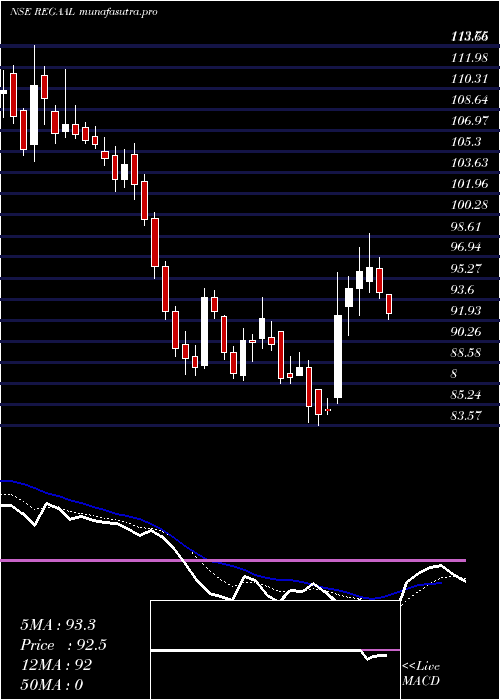Select the 95.27 price axis value
The width and height of the screenshot is (500, 700).
coord(467,268)
